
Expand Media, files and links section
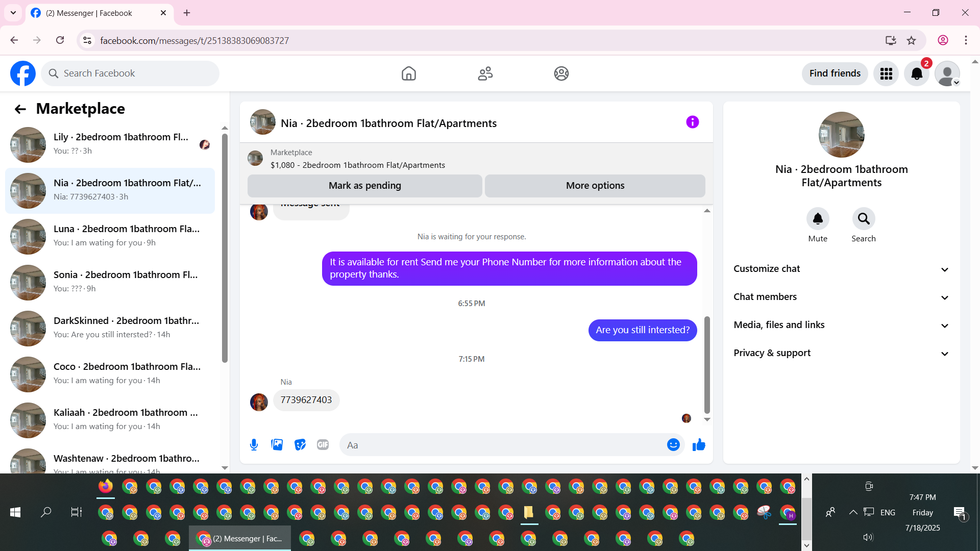click(x=842, y=325)
